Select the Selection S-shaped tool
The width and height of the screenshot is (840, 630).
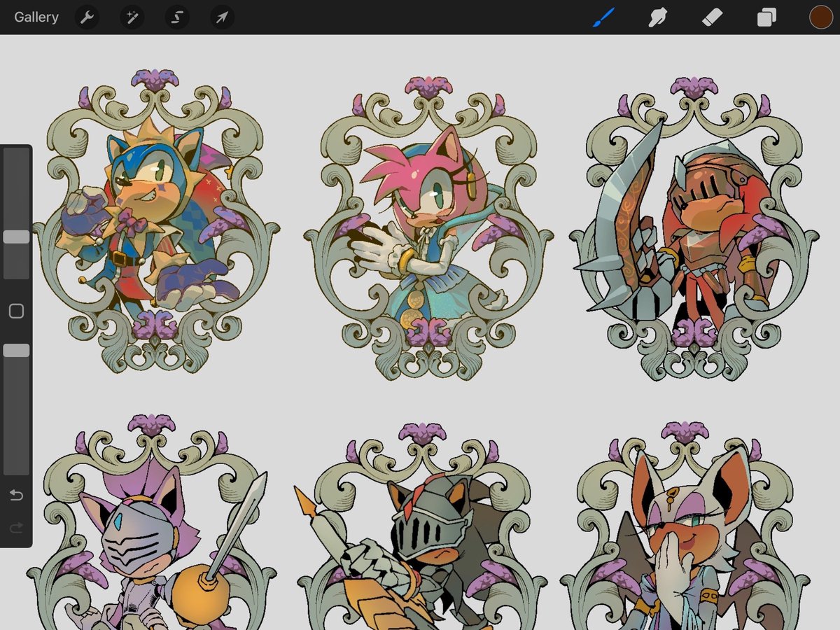tap(177, 17)
